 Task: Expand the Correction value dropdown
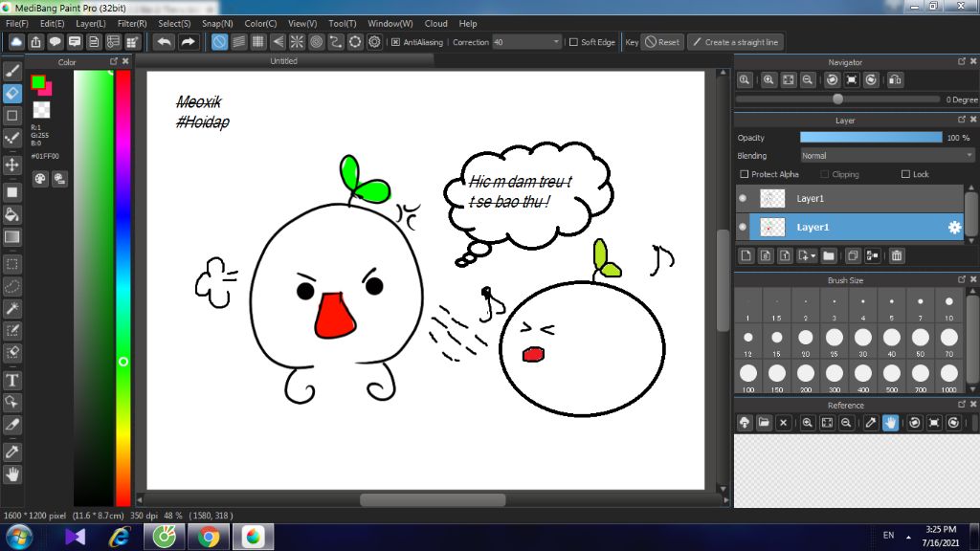pos(556,42)
